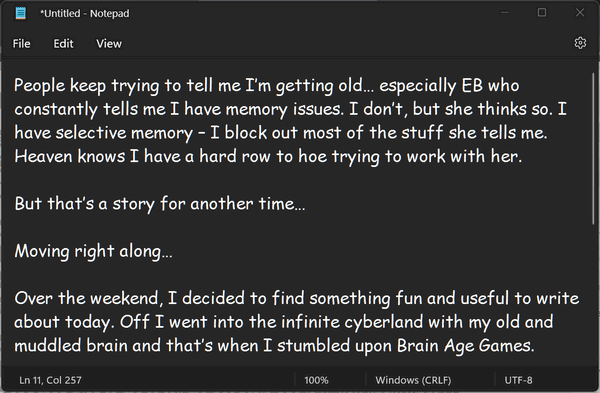Open the File menu
The image size is (600, 393).
pyautogui.click(x=21, y=44)
